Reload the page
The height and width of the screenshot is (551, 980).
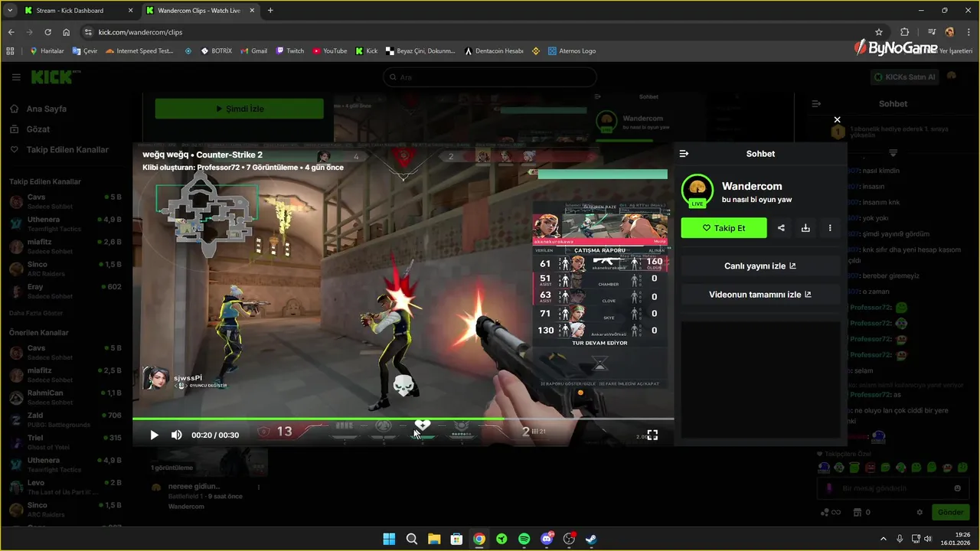click(47, 32)
